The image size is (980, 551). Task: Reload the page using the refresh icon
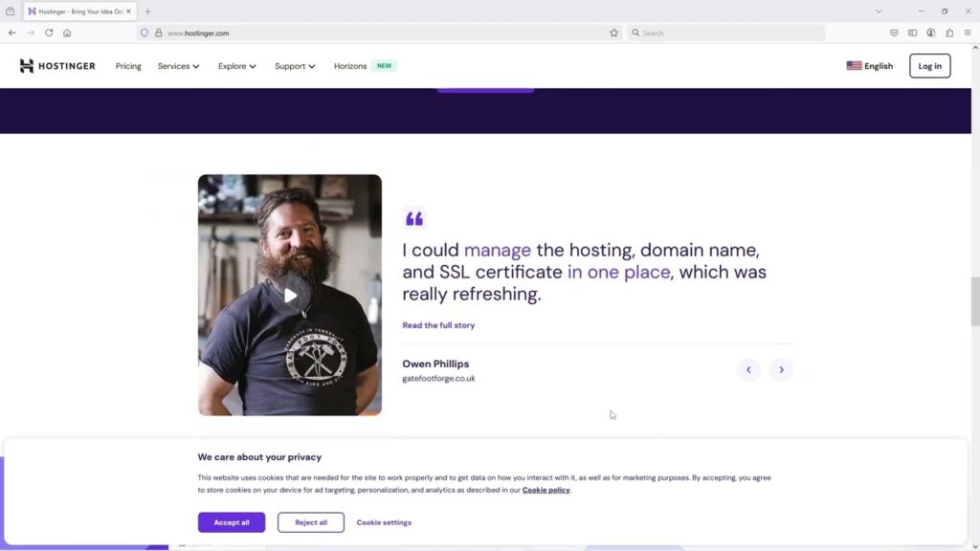[x=49, y=33]
